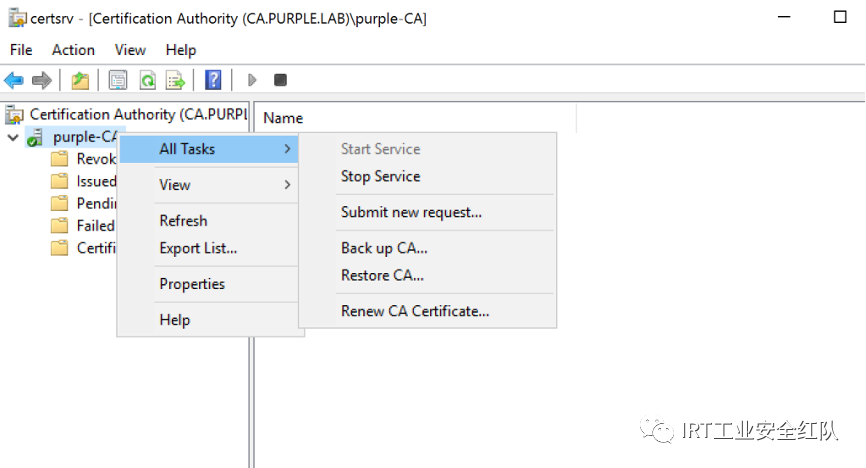Click the Properties toolbar icon
866x468 pixels.
pyautogui.click(x=118, y=81)
